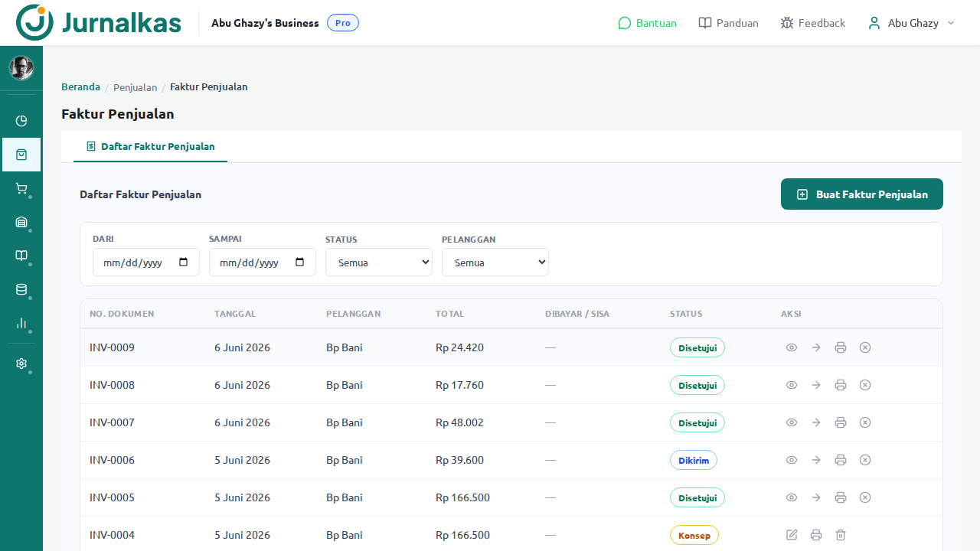Open the purchases cart icon in sidebar
Screen dimensions: 980x551
21,188
